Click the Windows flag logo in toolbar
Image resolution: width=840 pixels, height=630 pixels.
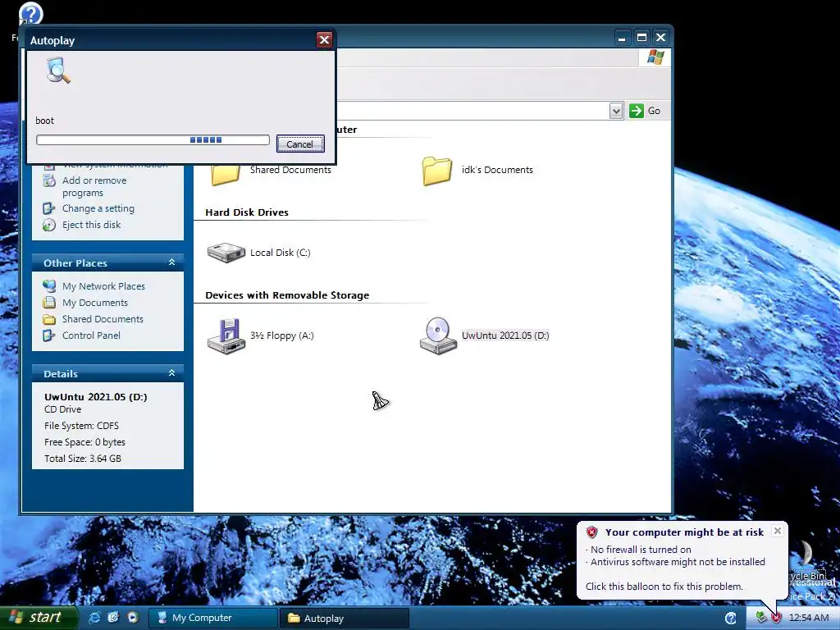point(655,57)
